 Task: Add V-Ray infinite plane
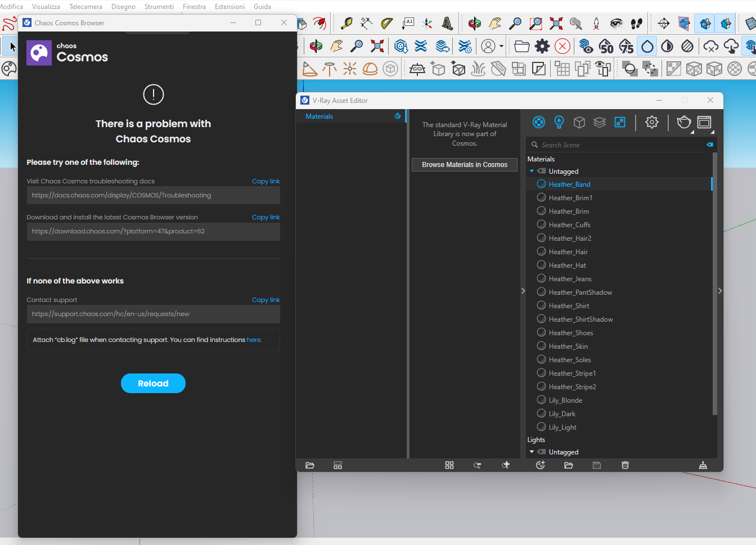pyautogui.click(x=417, y=69)
